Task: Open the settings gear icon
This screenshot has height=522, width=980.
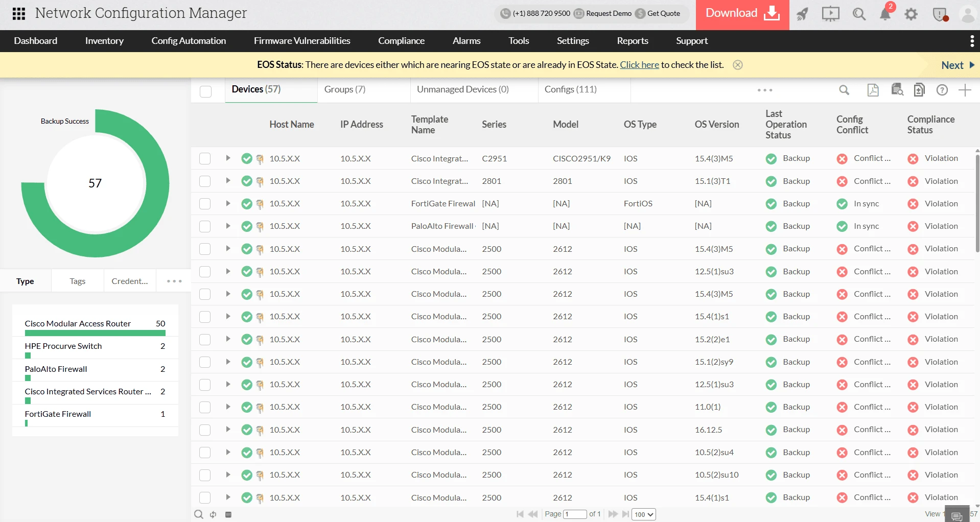Action: [911, 14]
